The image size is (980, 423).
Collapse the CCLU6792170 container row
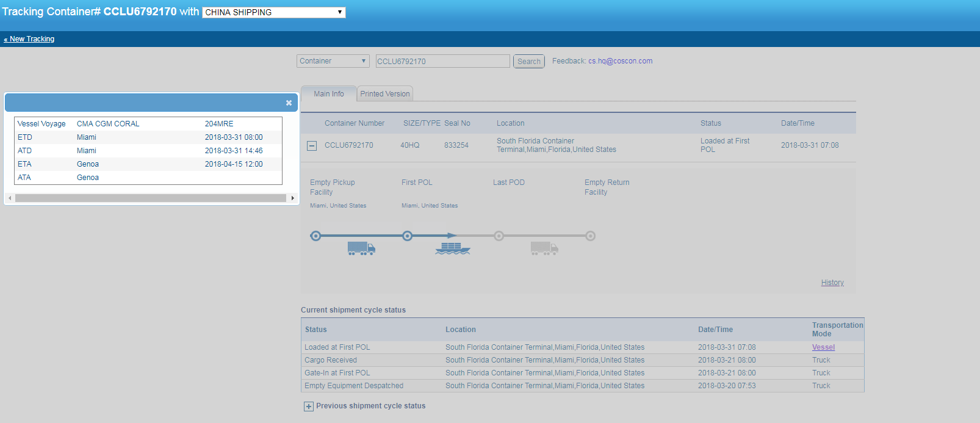pyautogui.click(x=312, y=146)
